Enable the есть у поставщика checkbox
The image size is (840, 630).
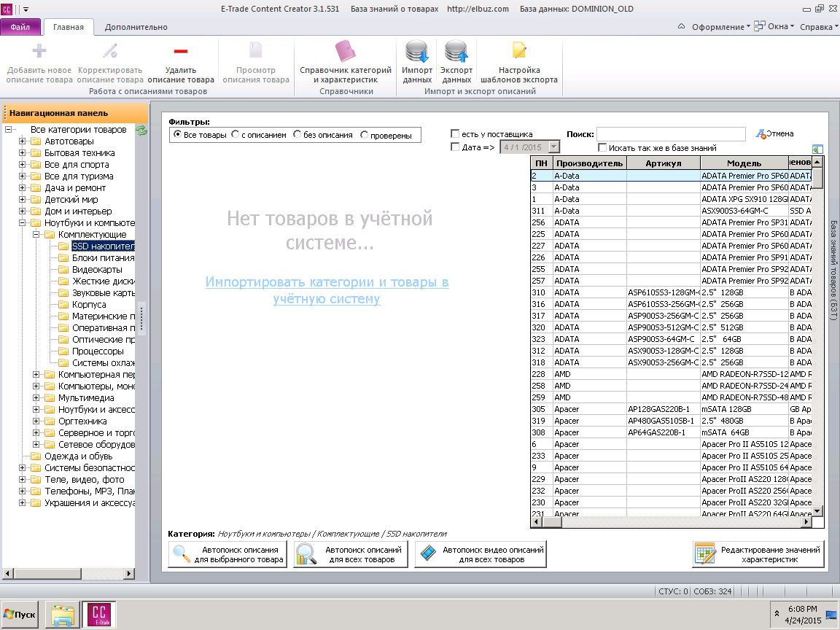point(455,133)
